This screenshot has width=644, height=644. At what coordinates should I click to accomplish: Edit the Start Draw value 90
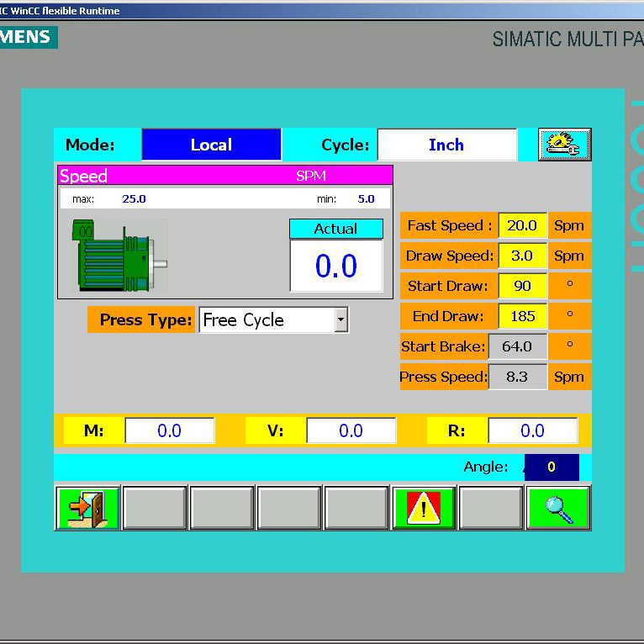pyautogui.click(x=522, y=286)
